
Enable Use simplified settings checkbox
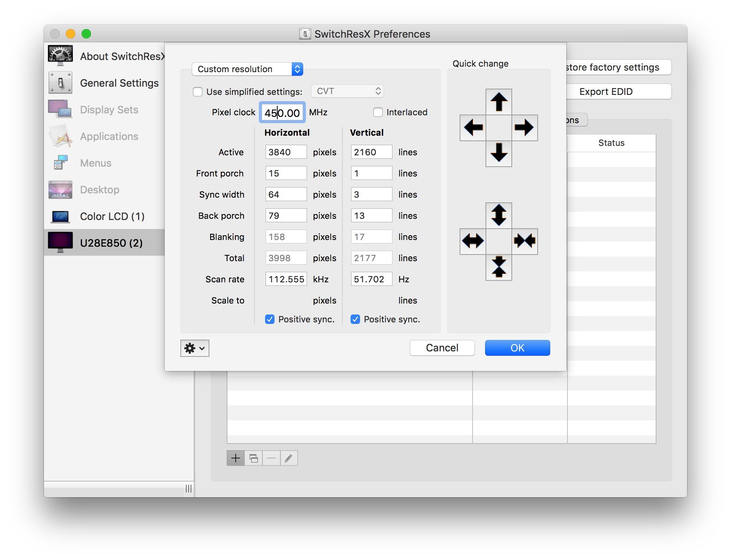[x=198, y=92]
